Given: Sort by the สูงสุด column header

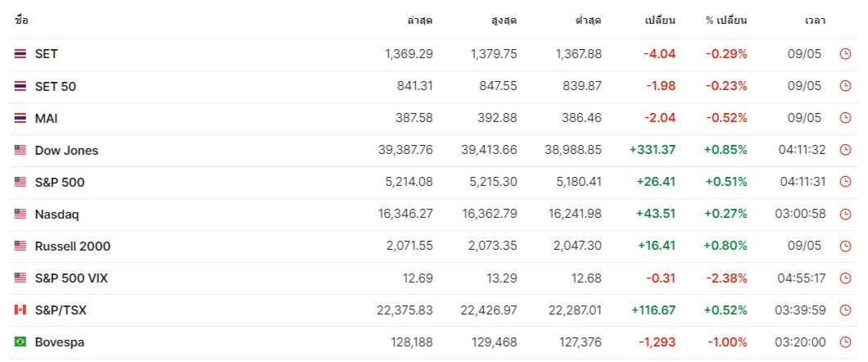Looking at the screenshot, I should click(x=504, y=20).
